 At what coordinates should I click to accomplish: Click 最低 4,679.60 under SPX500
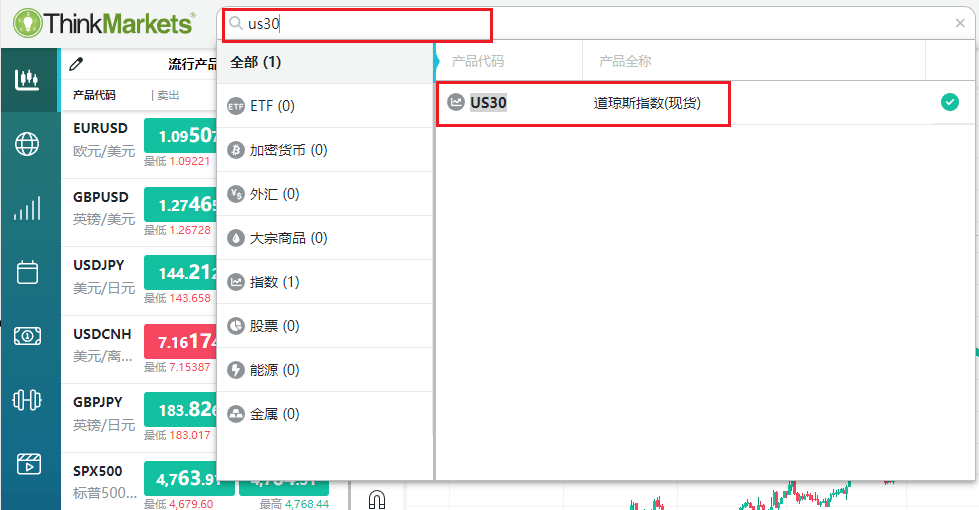coord(179,504)
